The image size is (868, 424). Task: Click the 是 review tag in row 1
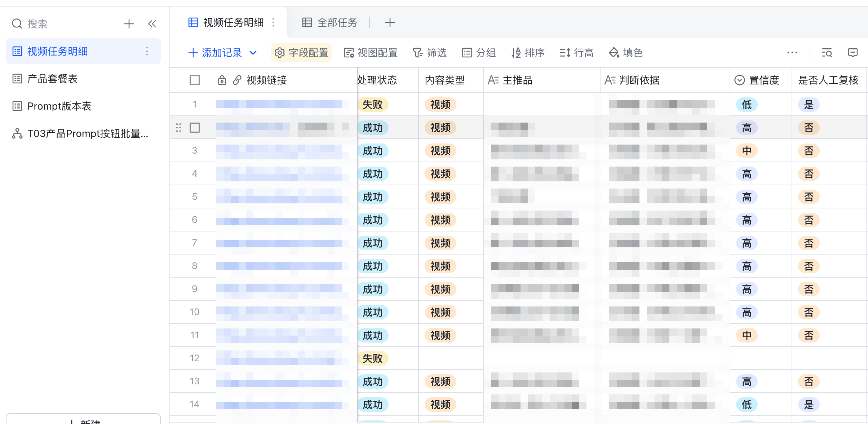(x=809, y=105)
